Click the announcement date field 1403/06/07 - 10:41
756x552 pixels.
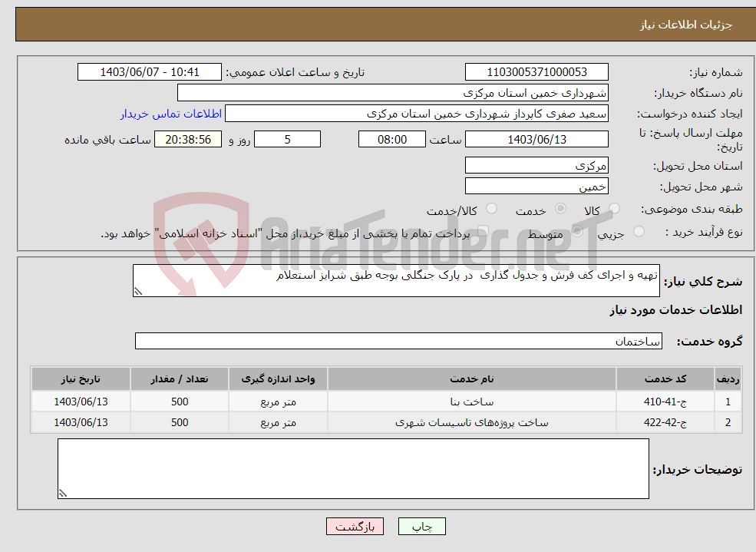tap(150, 72)
